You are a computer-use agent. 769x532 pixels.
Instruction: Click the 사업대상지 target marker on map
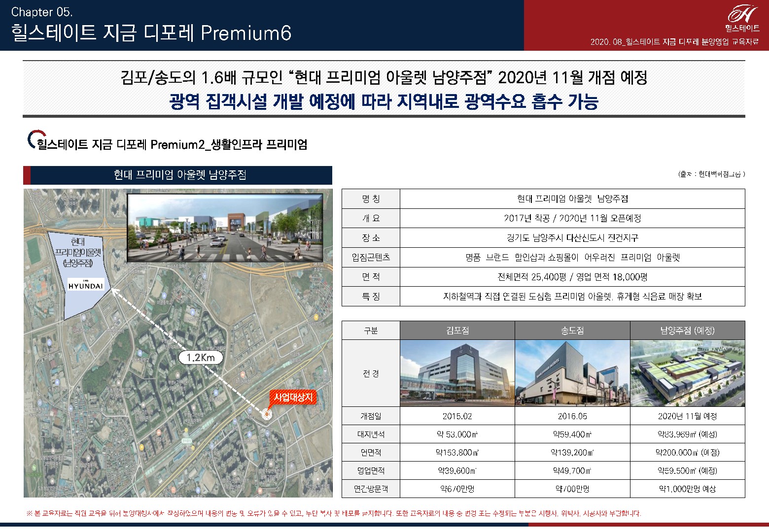point(267,414)
